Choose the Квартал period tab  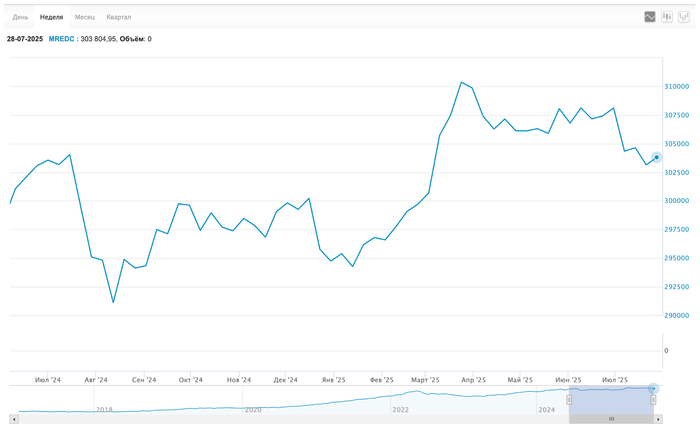(x=118, y=17)
